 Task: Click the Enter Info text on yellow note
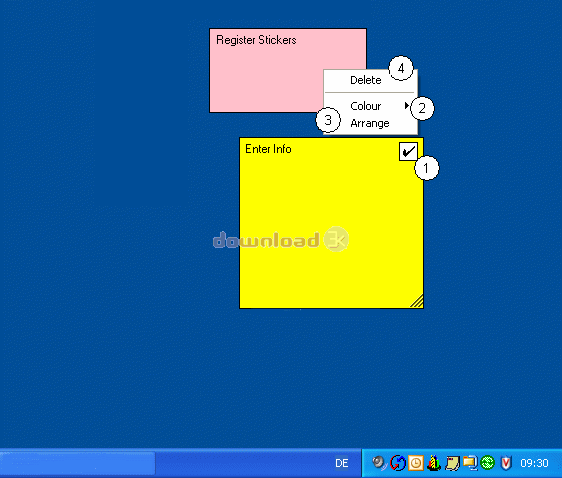coord(268,149)
